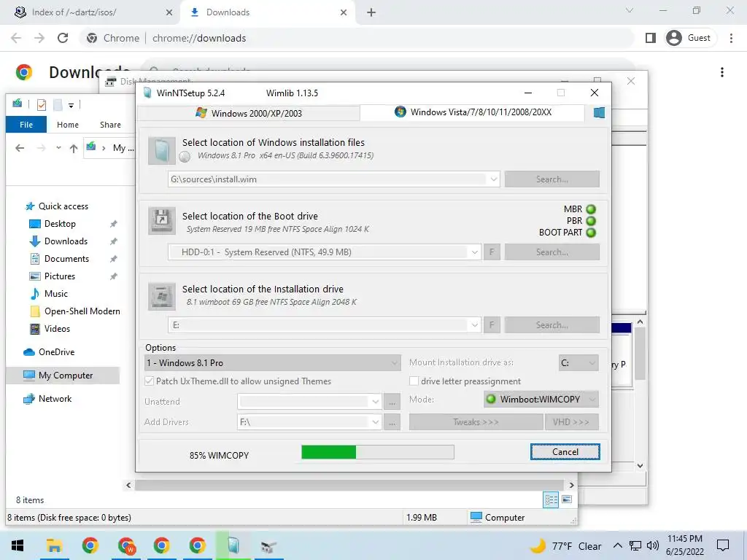The image size is (747, 560).
Task: Click the F format button for Installation drive
Action: tap(492, 325)
